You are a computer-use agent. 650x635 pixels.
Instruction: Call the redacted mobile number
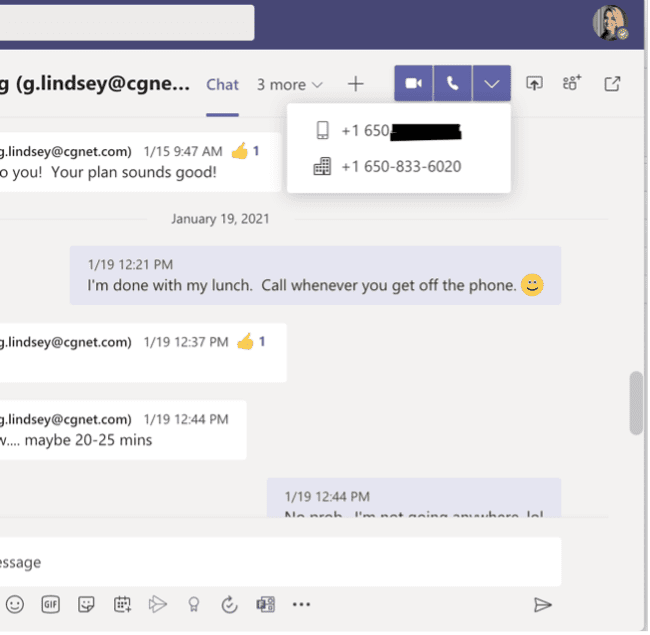[x=400, y=131]
